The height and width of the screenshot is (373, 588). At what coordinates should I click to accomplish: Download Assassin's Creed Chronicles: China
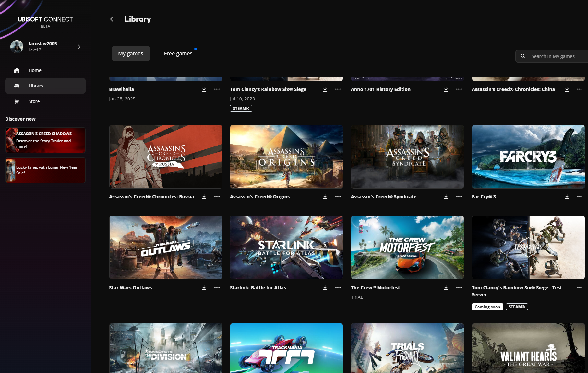click(x=567, y=89)
